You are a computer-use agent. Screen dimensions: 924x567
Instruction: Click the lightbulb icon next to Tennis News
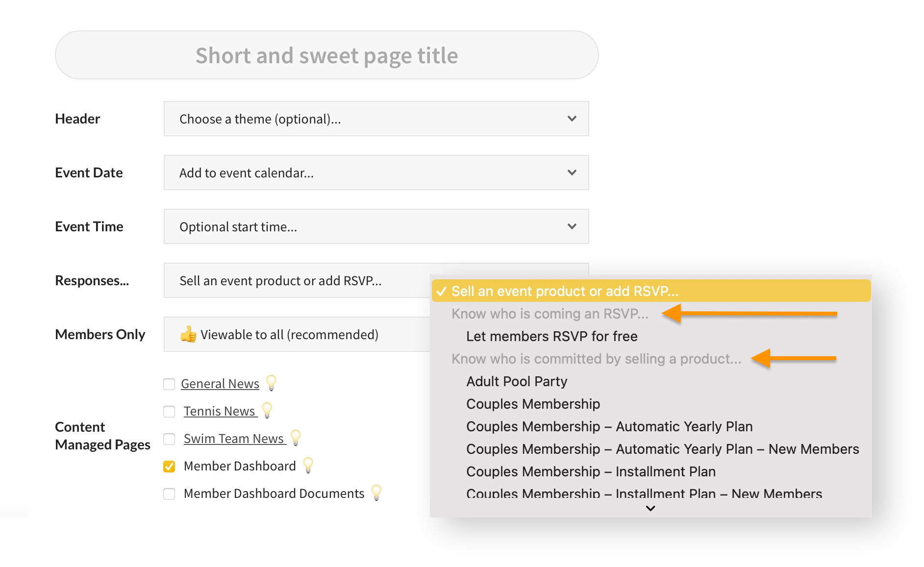point(267,410)
